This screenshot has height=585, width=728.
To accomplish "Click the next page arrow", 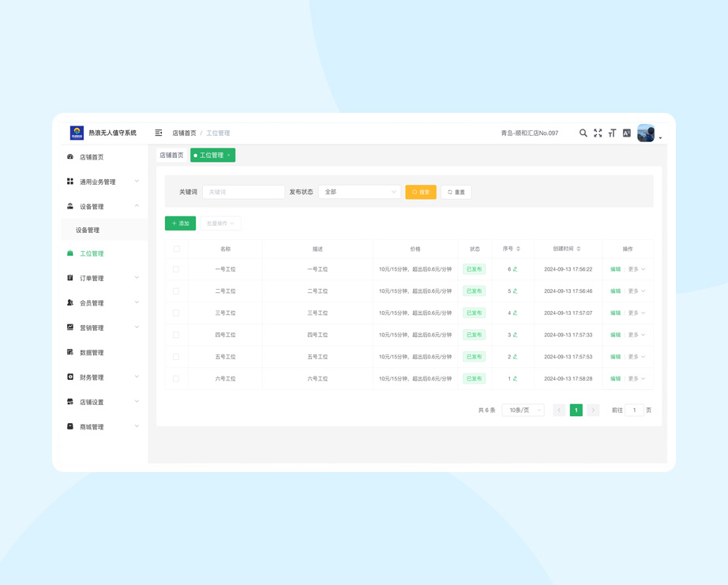I will [593, 410].
